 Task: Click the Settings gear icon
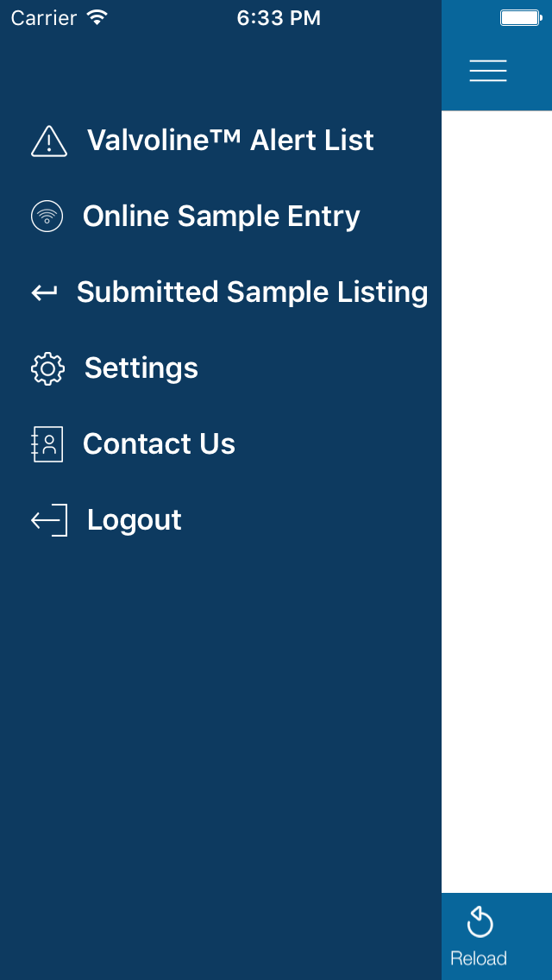47,368
